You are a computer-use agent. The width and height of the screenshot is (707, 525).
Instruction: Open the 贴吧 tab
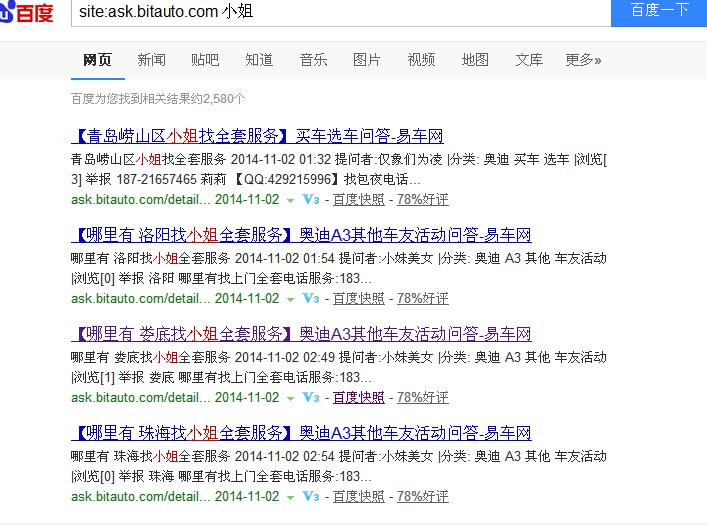(205, 60)
